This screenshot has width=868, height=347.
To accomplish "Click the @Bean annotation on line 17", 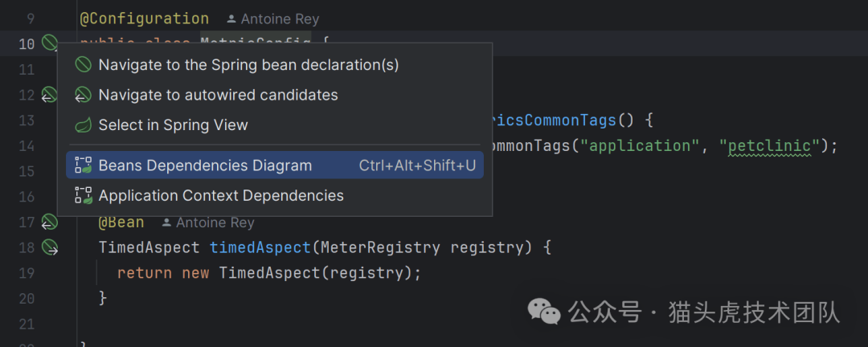I will pos(121,222).
